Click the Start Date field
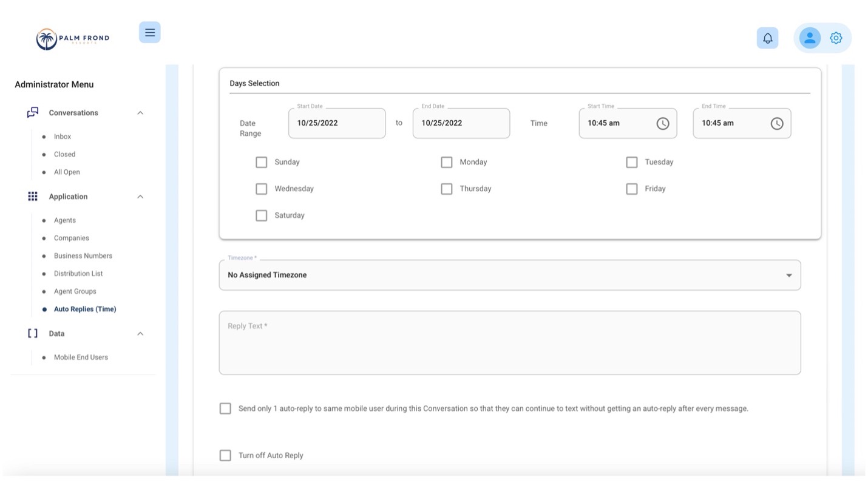Screen dimensions: 868x491 336,123
